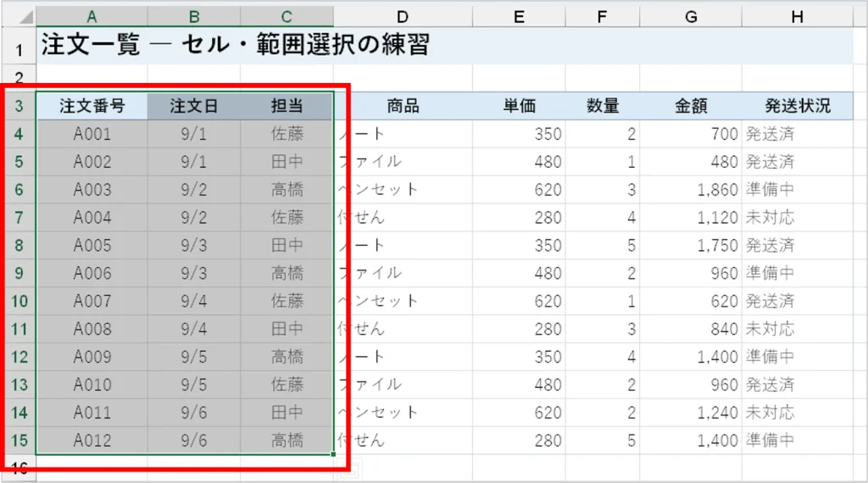Image resolution: width=868 pixels, height=483 pixels.
Task: Click order number cell A009
Action: pos(92,357)
